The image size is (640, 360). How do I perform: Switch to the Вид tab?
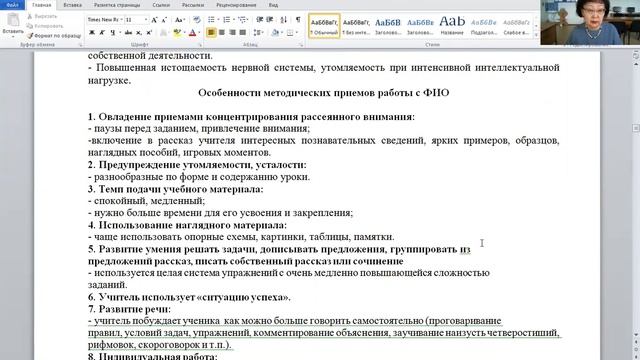273,5
